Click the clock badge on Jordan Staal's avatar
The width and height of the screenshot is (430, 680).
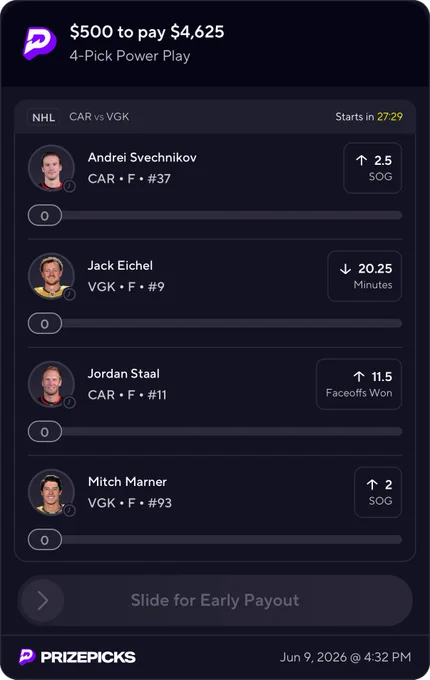coord(69,402)
